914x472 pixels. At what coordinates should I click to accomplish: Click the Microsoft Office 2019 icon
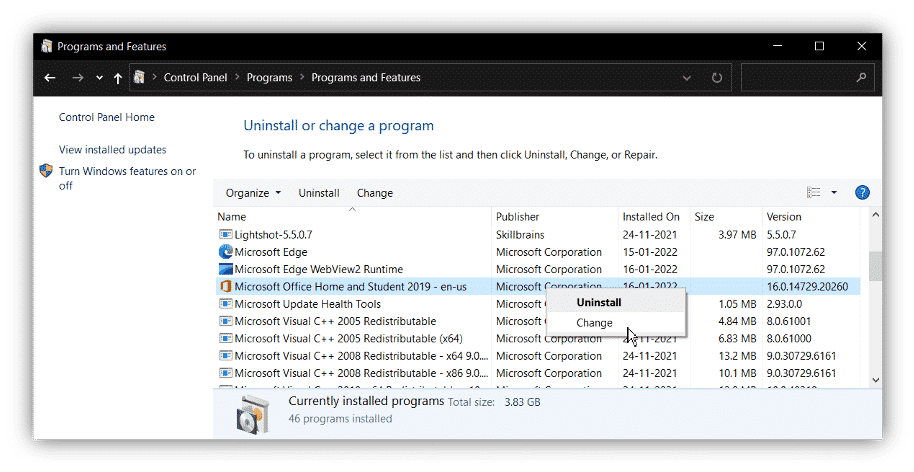pos(226,287)
